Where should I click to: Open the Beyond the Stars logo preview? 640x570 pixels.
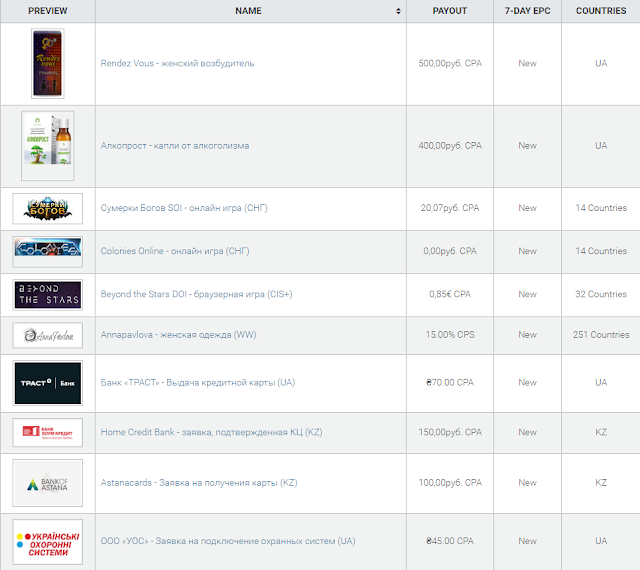click(48, 295)
